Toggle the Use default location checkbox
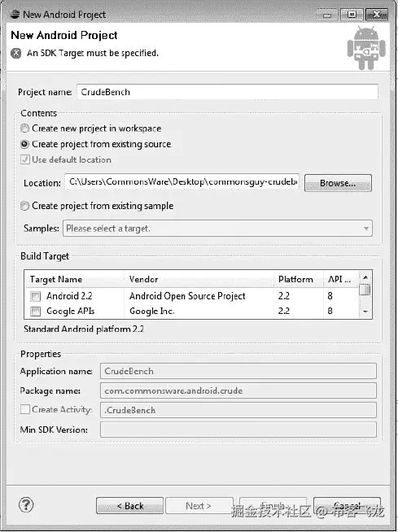Viewport: 398px width, 532px height. 24,159
